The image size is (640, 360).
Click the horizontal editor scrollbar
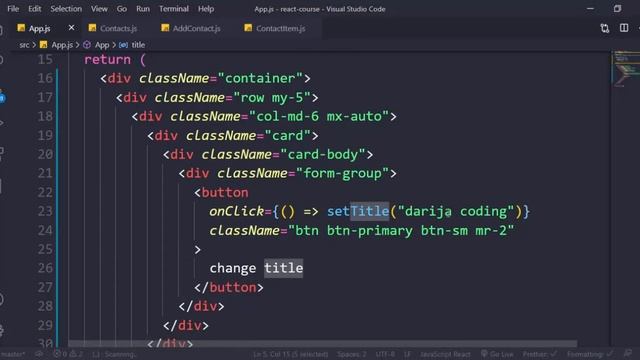(x=322, y=344)
